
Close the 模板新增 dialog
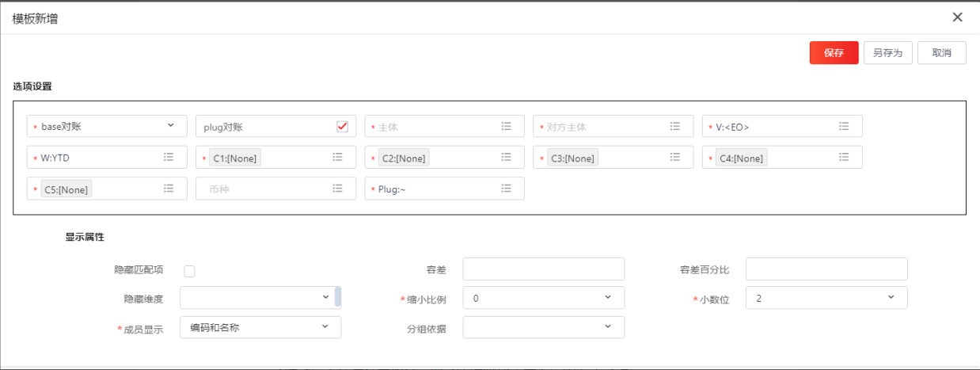(x=958, y=17)
